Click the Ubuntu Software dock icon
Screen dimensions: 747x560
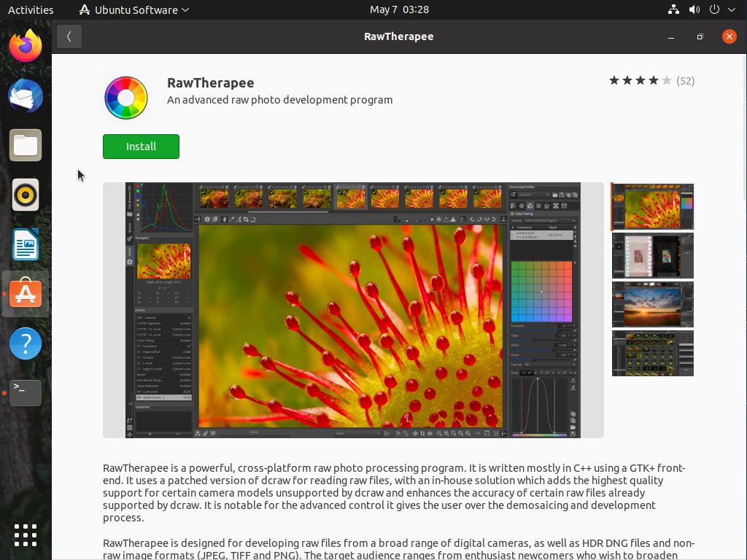[x=26, y=294]
